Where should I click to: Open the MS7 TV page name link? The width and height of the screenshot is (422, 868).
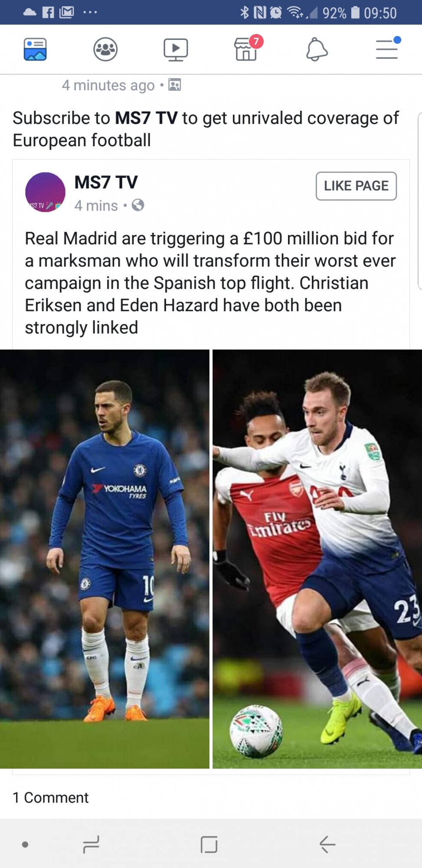(106, 182)
